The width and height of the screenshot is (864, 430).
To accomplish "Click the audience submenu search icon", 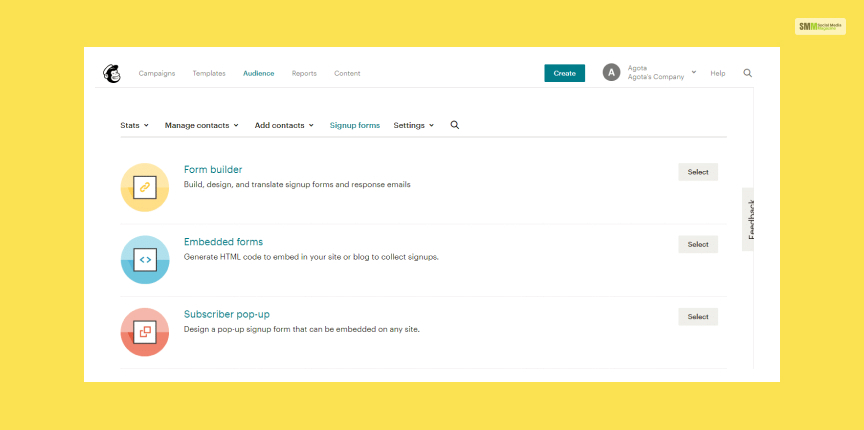I will tap(455, 125).
